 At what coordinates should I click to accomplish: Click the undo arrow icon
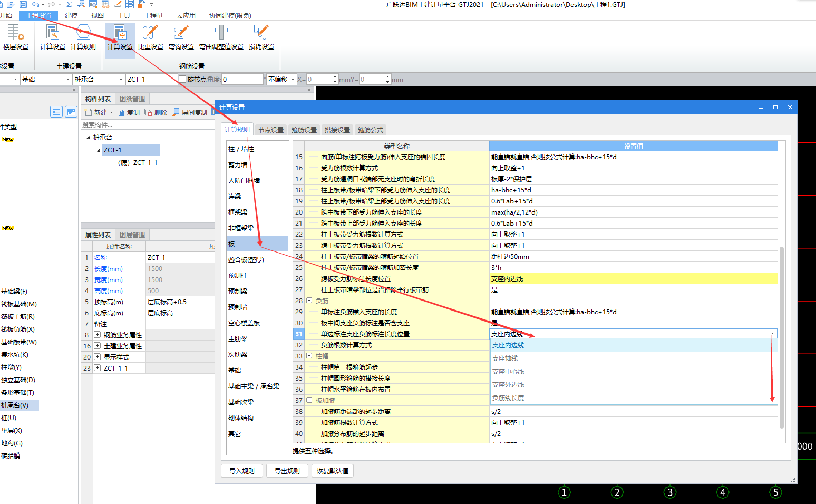pos(35,4)
